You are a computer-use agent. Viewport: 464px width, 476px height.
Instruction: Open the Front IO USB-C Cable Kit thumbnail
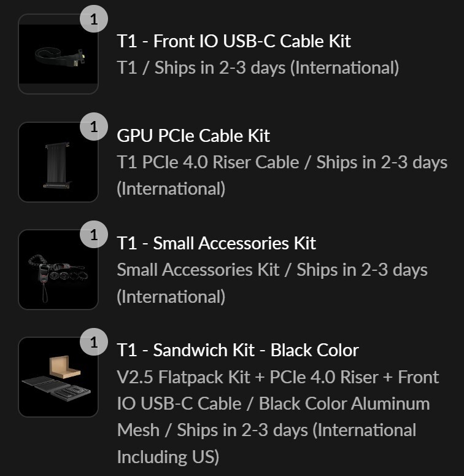[x=58, y=54]
